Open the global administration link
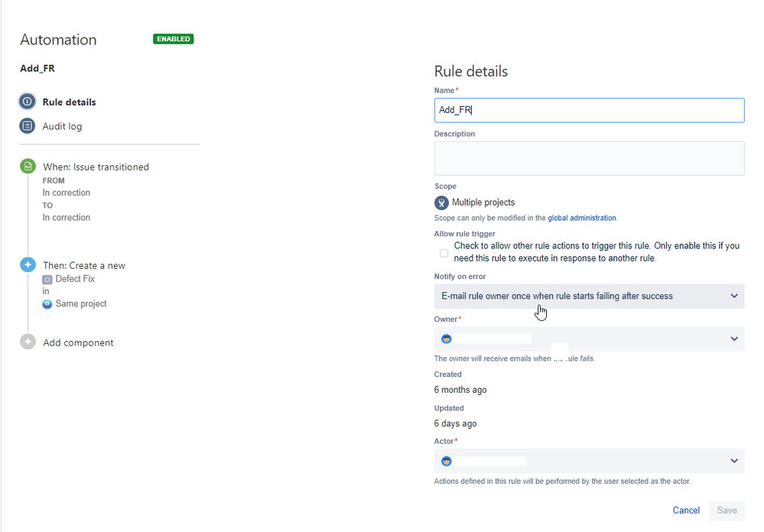This screenshot has height=532, width=764. [582, 218]
